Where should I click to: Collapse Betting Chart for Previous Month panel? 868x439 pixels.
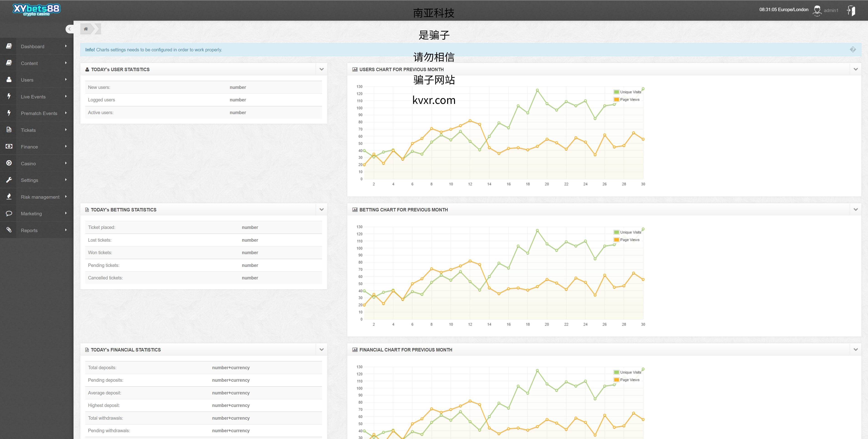(855, 209)
